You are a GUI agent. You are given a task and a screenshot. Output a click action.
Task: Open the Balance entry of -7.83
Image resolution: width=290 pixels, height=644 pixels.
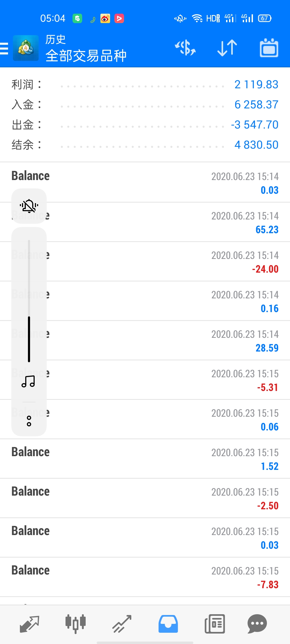[145, 577]
